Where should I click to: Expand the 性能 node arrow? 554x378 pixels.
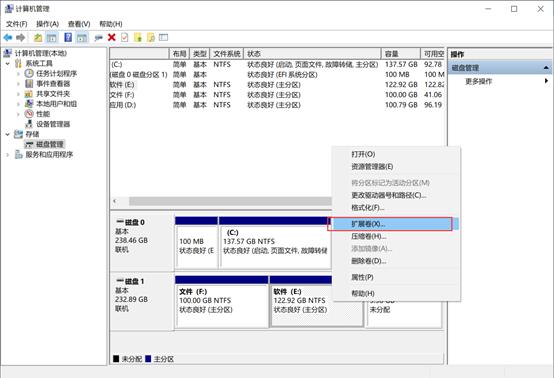18,114
